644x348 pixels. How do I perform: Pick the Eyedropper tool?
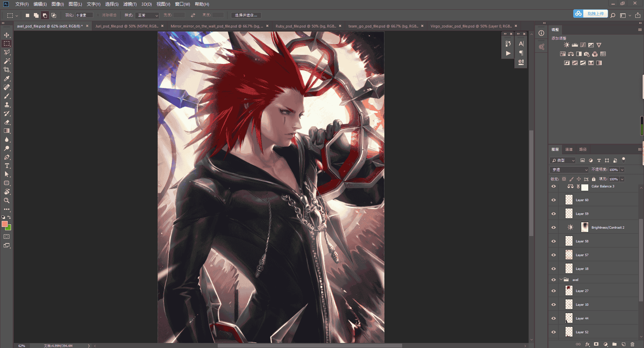[7, 78]
